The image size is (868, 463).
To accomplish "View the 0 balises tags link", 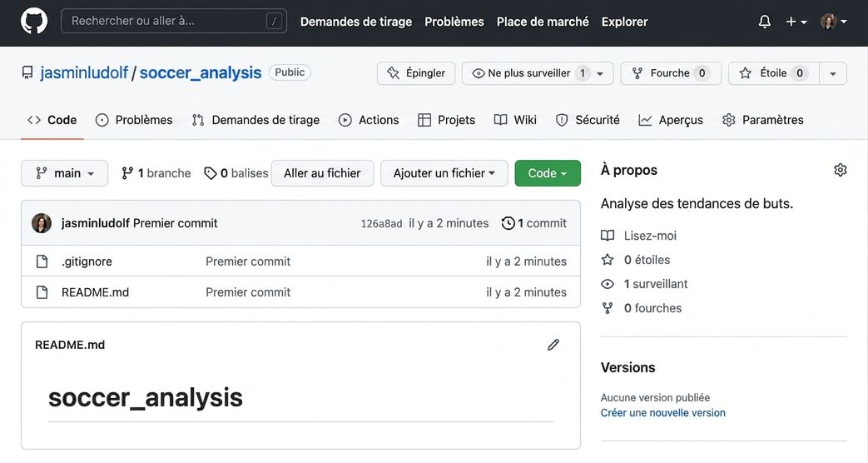I will point(236,173).
